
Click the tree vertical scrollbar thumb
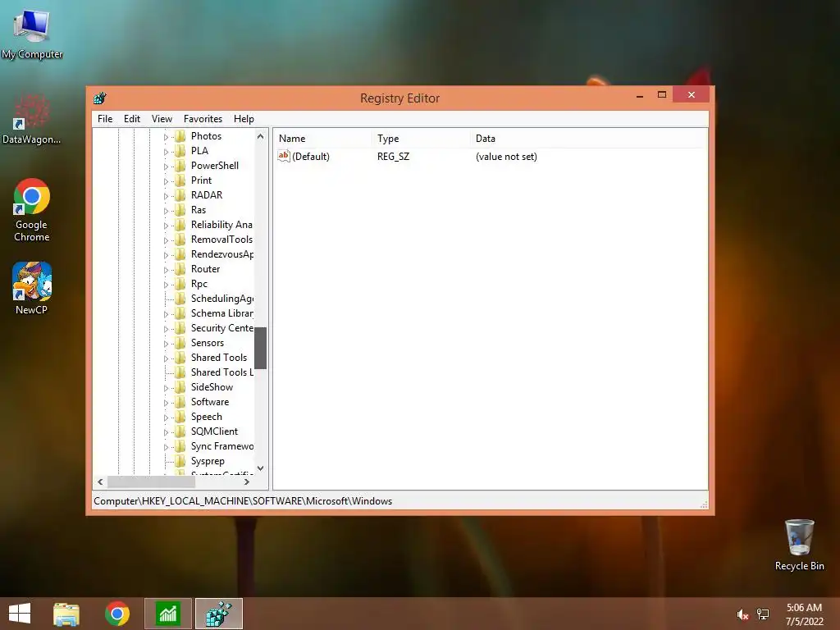pyautogui.click(x=260, y=348)
